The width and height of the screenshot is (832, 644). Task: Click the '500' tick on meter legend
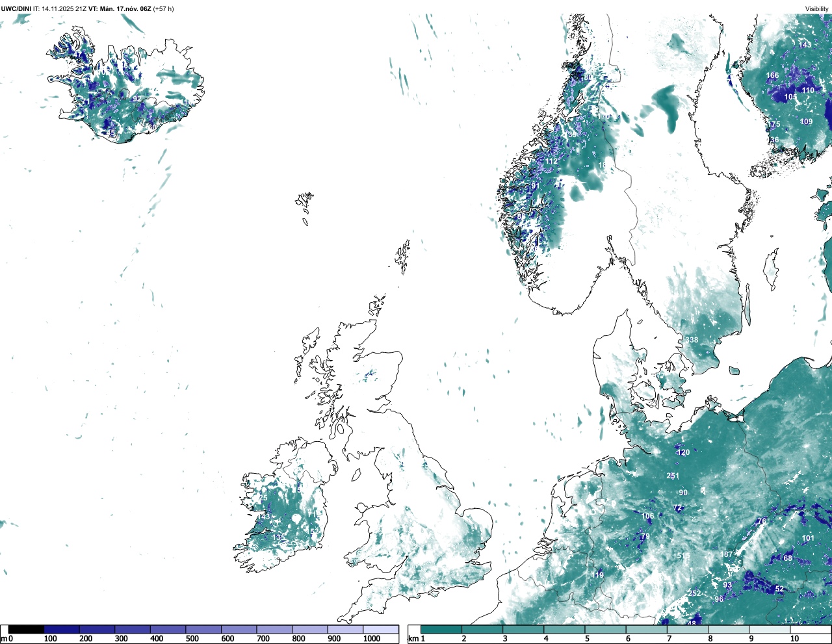tap(192, 639)
